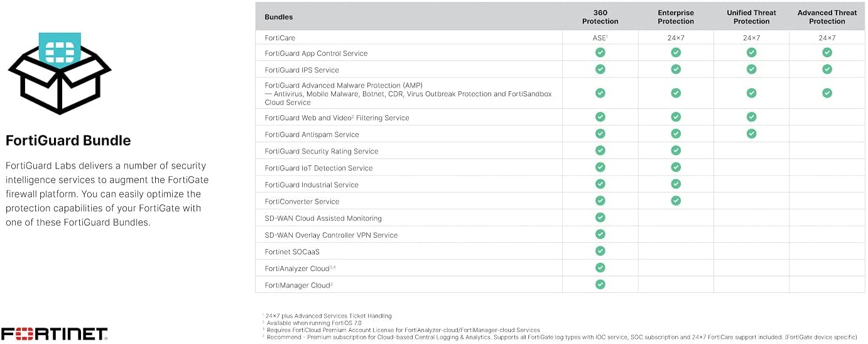Click Advanced Threat checkmark for FortiGuard IPS Service
This screenshot has width=868, height=344.
tap(827, 69)
